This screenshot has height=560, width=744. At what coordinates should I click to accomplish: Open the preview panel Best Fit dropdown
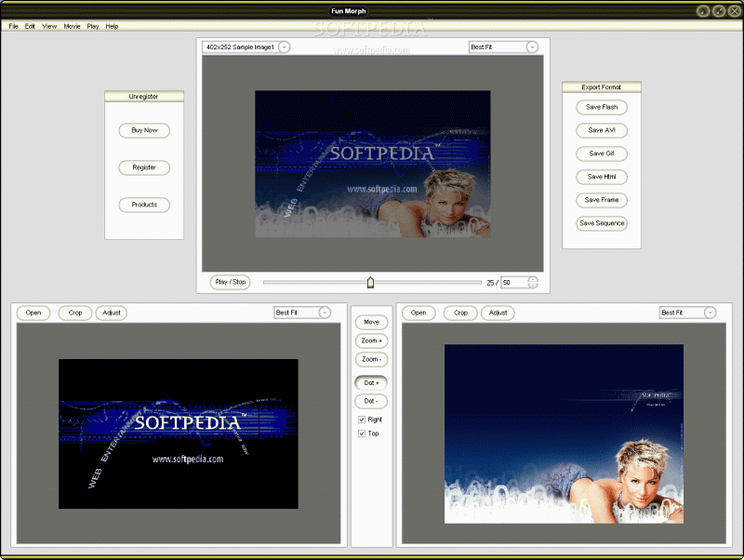click(x=532, y=47)
